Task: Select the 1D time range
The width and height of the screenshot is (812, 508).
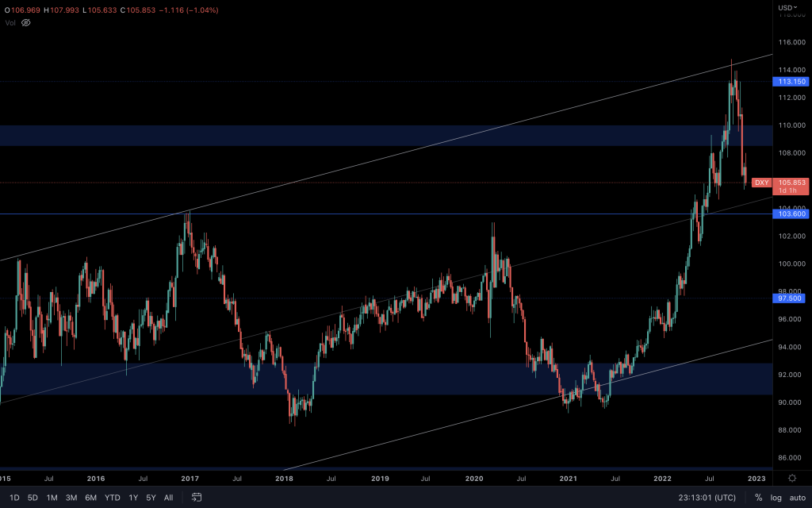Action: [14, 498]
